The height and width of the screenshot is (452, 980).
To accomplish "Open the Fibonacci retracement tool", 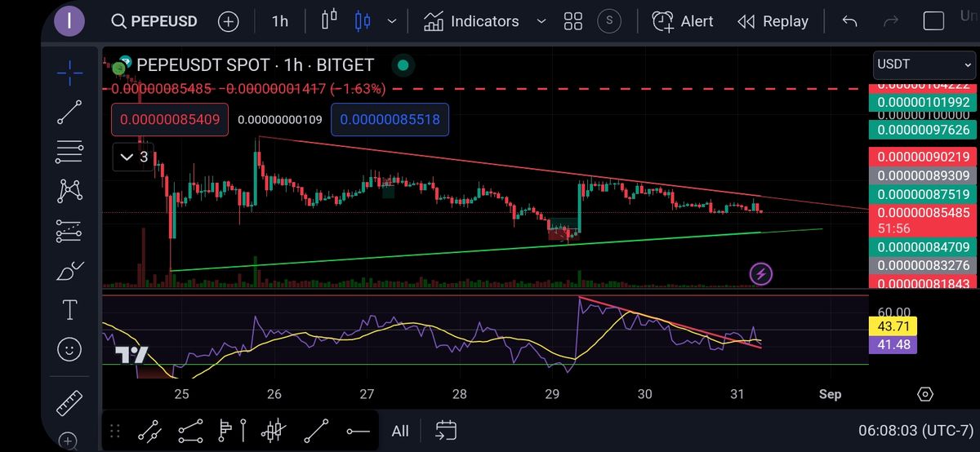I will tap(70, 151).
